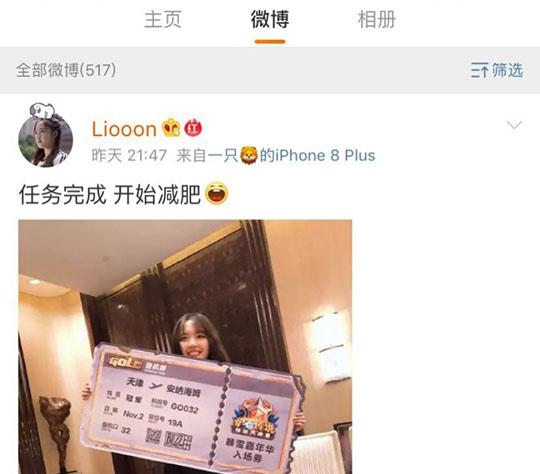Open the iPhone 8 Plus source link
The width and height of the screenshot is (540, 474).
317,155
